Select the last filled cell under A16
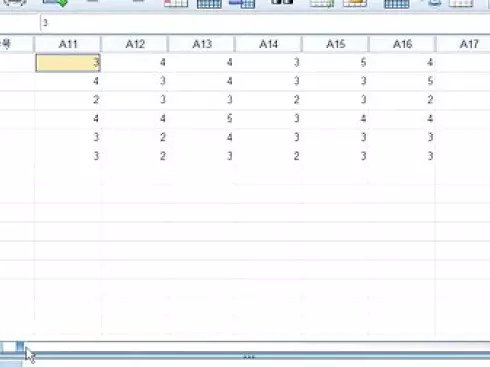Image resolution: width=490 pixels, height=367 pixels. click(402, 156)
